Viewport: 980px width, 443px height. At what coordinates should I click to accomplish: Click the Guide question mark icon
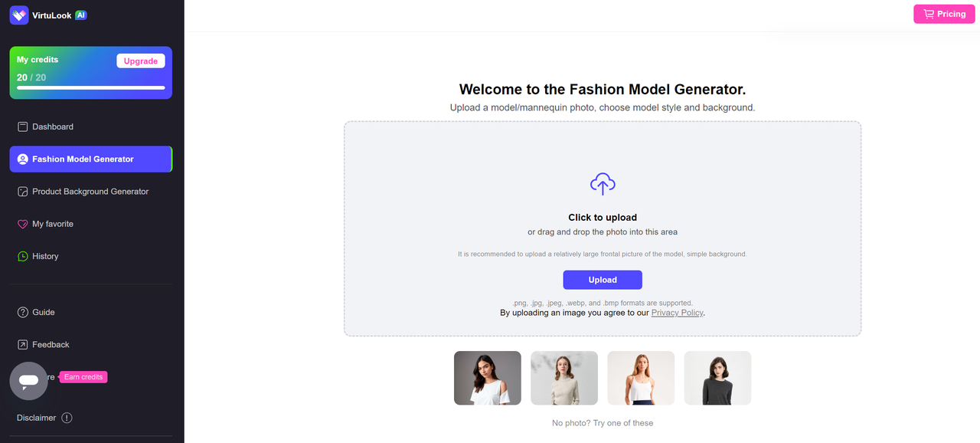(x=23, y=312)
